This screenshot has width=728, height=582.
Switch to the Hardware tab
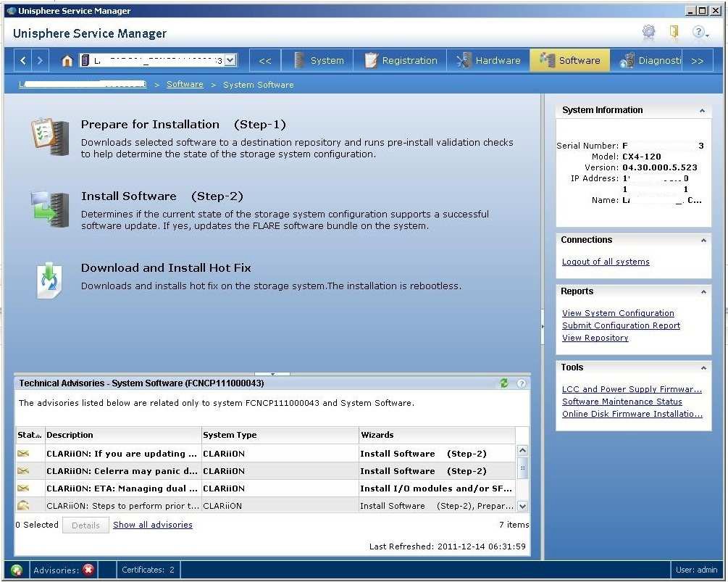point(488,60)
